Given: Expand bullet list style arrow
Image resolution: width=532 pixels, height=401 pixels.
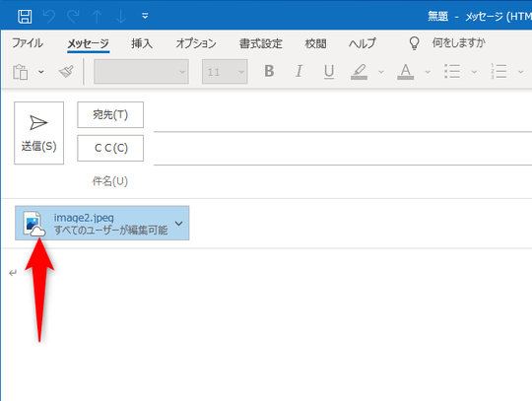Looking at the screenshot, I should pos(474,72).
